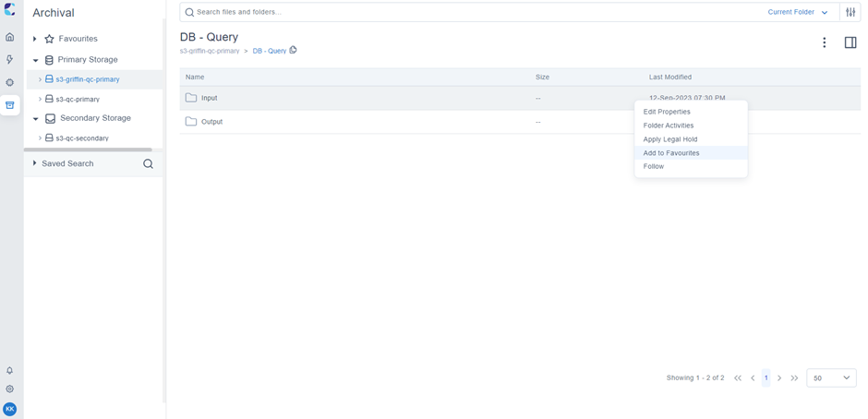Open the Output folder name
868x419 pixels.
coord(212,122)
